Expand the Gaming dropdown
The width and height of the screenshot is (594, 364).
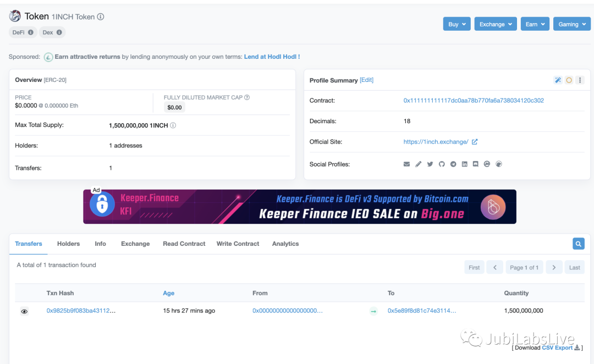pos(571,24)
